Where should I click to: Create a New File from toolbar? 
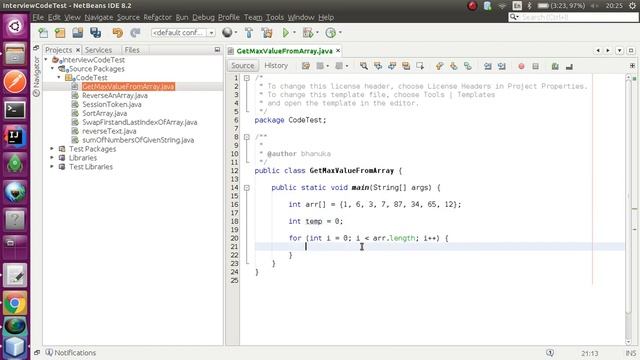coord(43,33)
